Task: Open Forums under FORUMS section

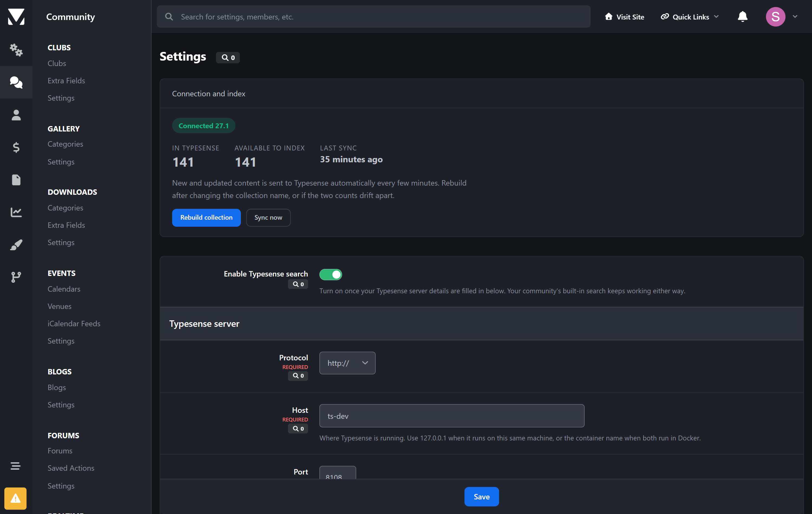Action: coord(60,451)
